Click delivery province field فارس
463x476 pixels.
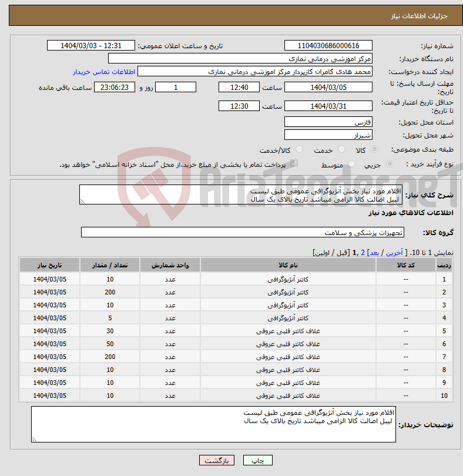(x=328, y=122)
